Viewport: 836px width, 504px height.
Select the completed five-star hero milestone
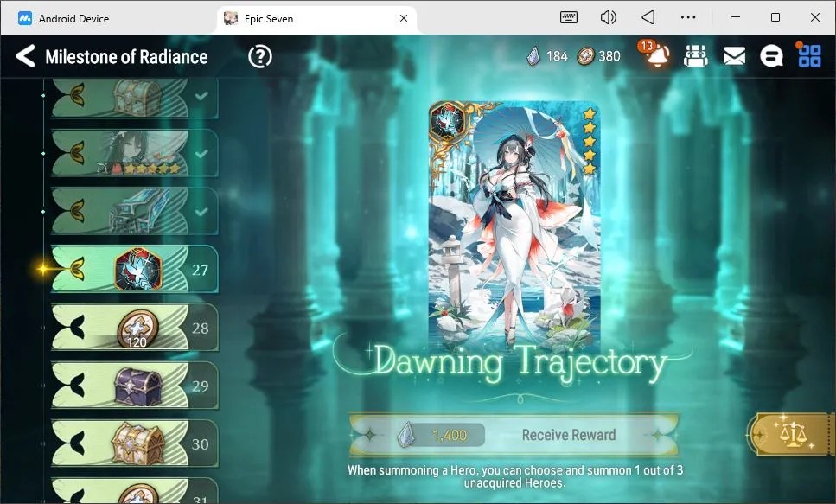click(134, 153)
